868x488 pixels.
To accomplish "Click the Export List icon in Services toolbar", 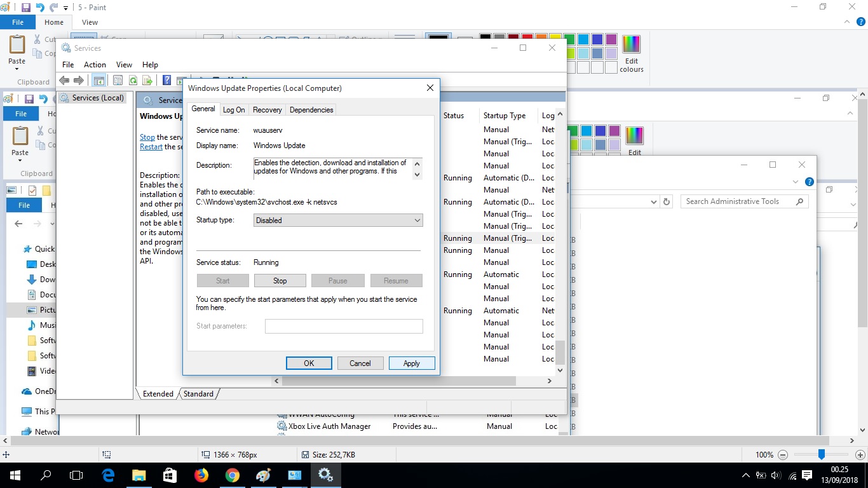I will [147, 80].
